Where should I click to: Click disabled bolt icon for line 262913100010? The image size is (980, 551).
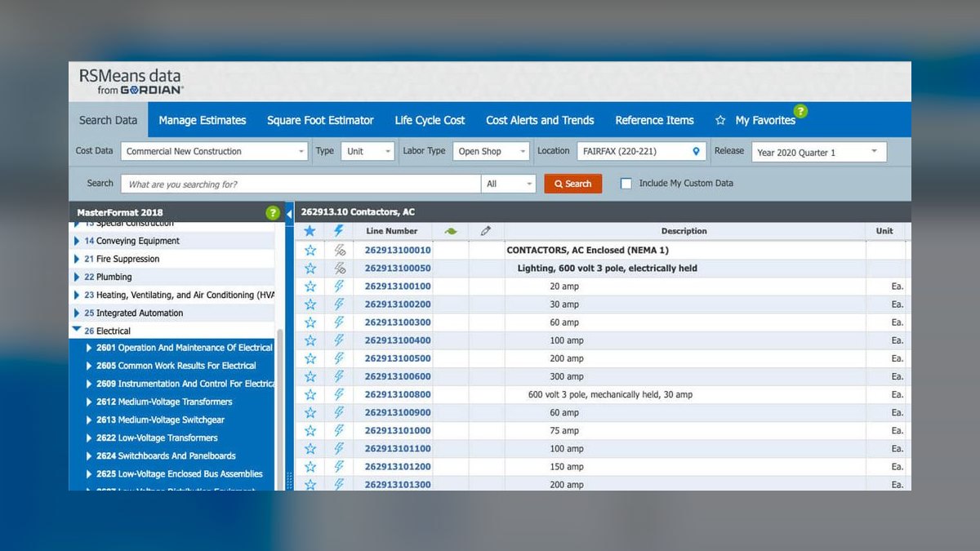pos(340,251)
